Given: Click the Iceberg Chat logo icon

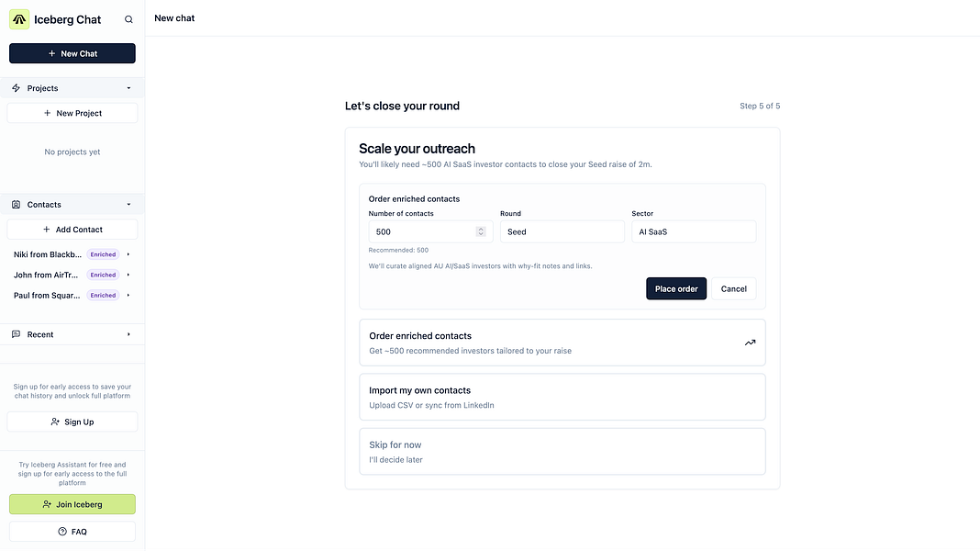Looking at the screenshot, I should [x=19, y=18].
